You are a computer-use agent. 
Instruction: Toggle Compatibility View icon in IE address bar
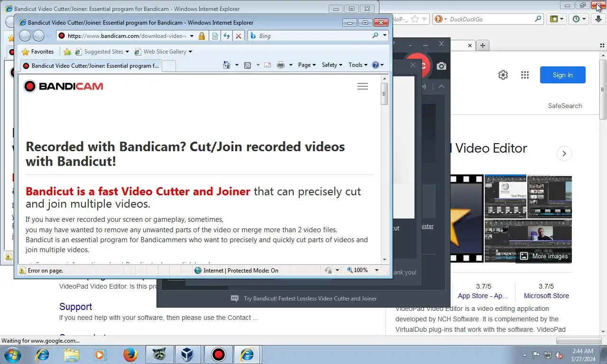click(215, 36)
